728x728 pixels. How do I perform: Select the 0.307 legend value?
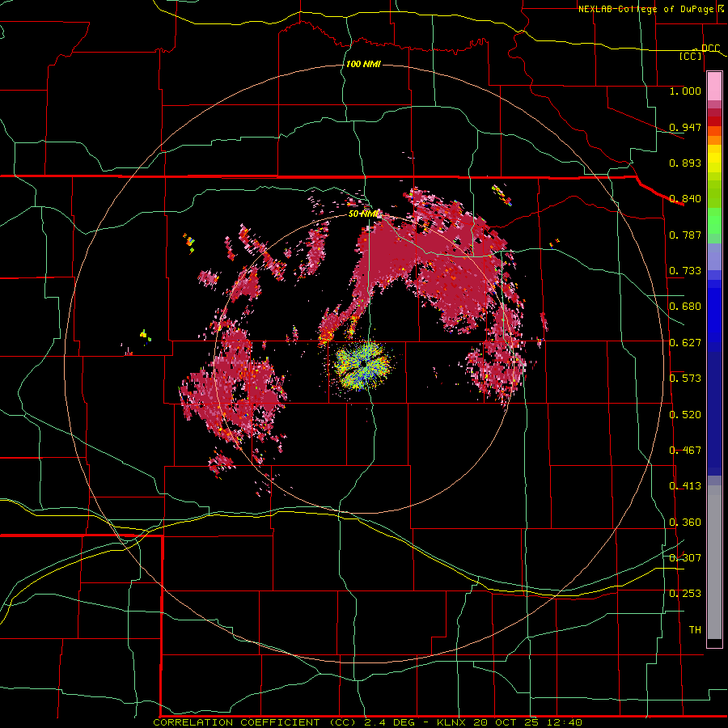685,558
